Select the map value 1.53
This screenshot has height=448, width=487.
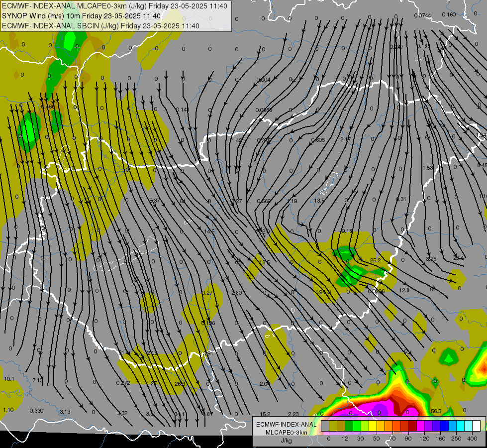point(428,168)
